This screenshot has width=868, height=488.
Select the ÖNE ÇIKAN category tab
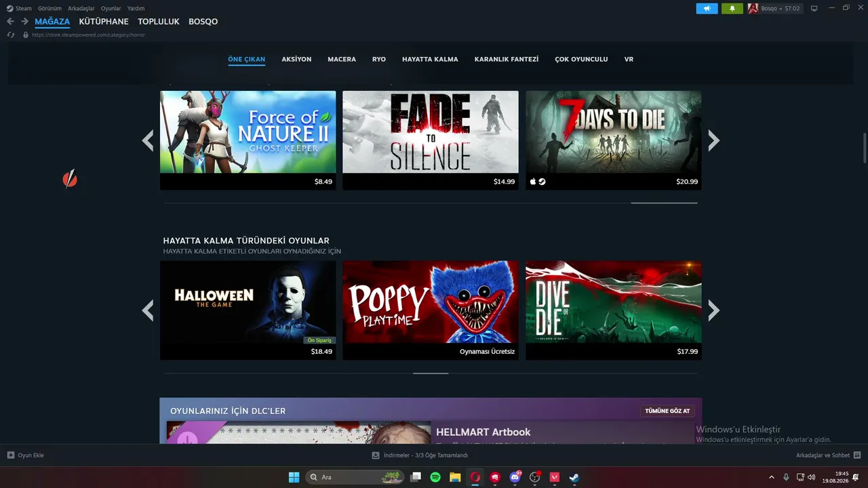pos(247,60)
